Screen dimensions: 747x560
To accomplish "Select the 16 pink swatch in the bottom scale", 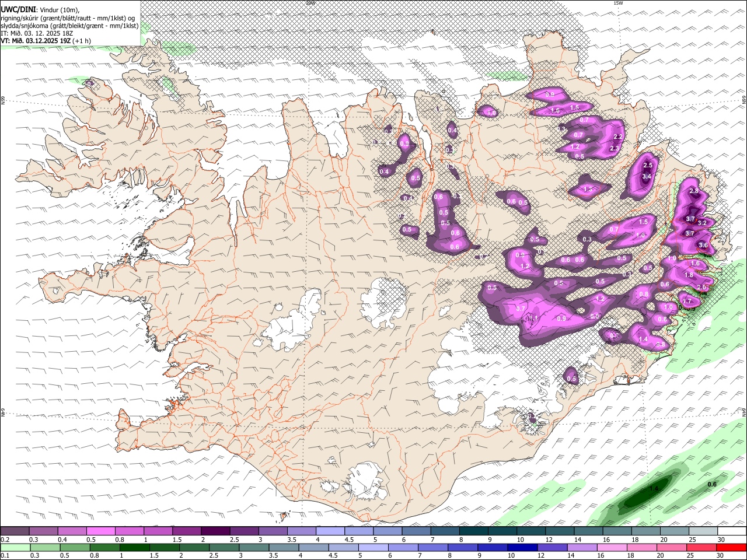I will 612,548.
